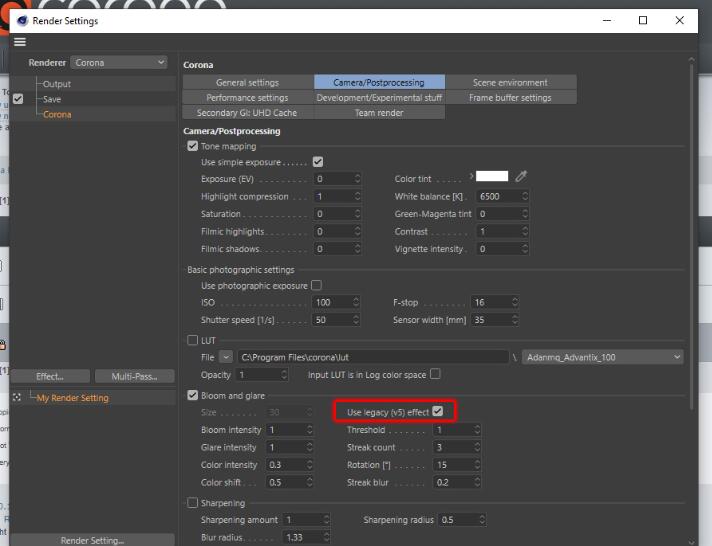Click the Multi-Pass... button
712x546 pixels.
tap(133, 376)
